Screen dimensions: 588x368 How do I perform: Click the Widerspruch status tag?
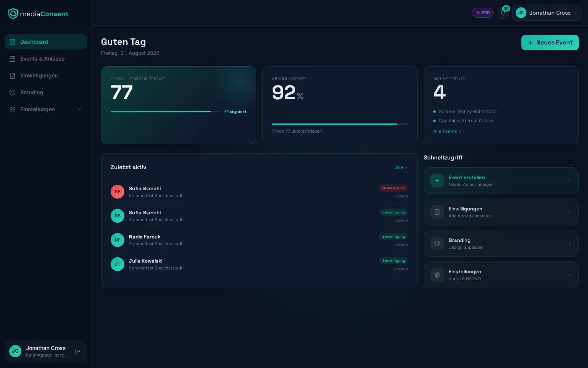pyautogui.click(x=393, y=188)
